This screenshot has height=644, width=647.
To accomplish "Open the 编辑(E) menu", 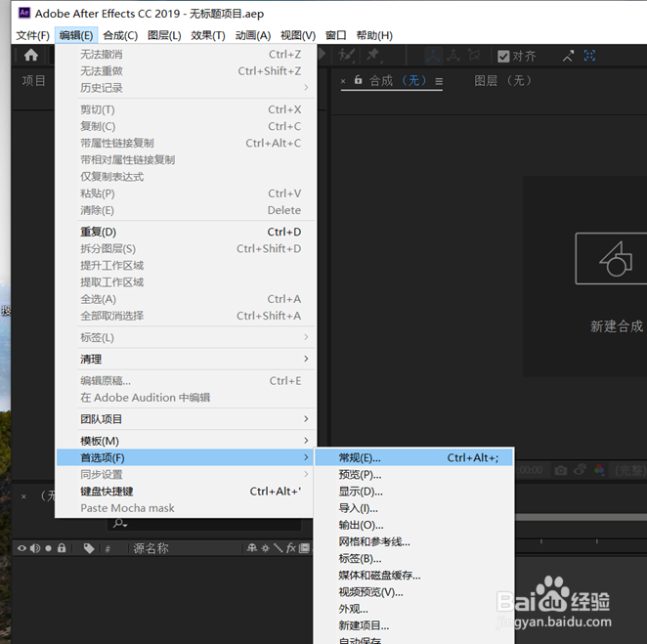I will tap(76, 35).
